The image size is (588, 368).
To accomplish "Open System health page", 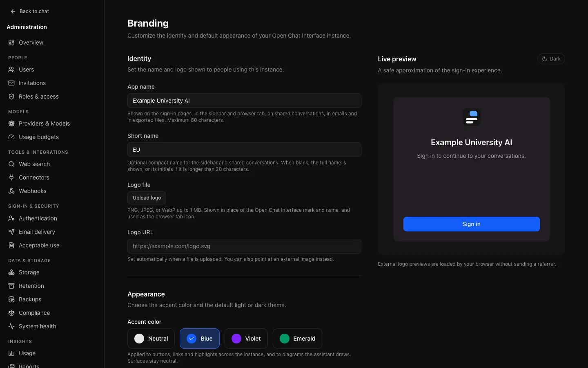I will (x=52, y=326).
